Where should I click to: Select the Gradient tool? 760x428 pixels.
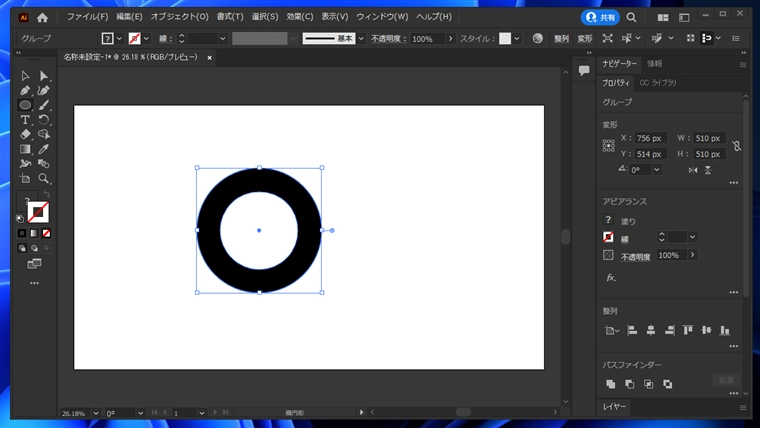click(x=25, y=149)
